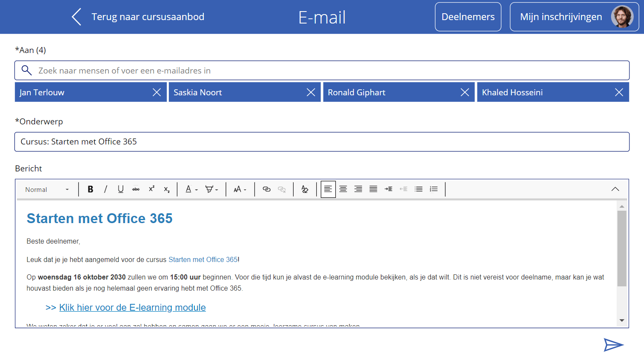Open the font size dropdown
Viewport: 644px width, 362px height.
tap(240, 189)
